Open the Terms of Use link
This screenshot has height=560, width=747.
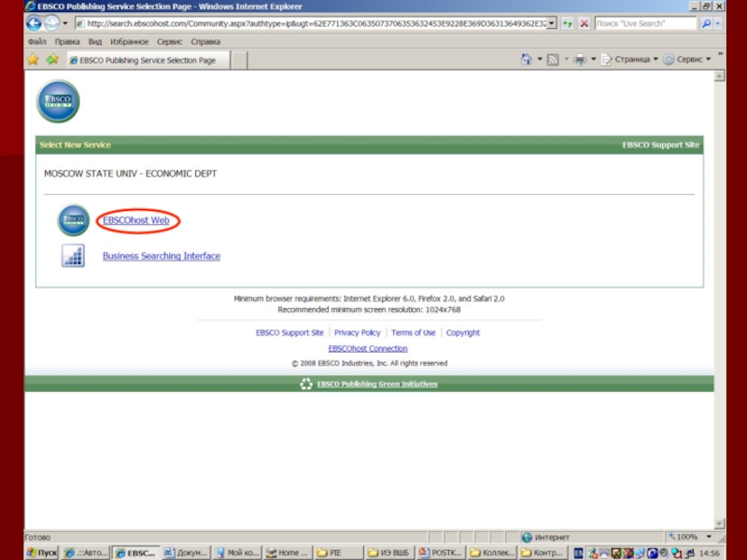point(413,333)
